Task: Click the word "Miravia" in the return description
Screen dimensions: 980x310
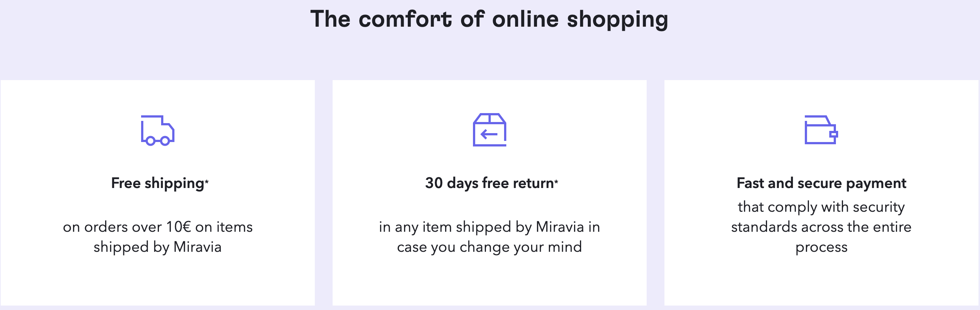Action: (560, 227)
